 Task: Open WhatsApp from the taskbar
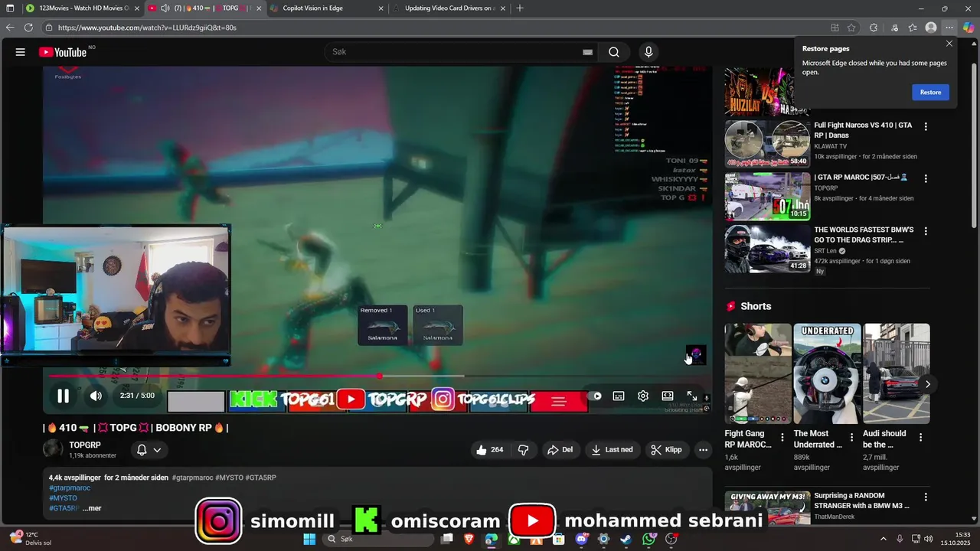click(648, 539)
